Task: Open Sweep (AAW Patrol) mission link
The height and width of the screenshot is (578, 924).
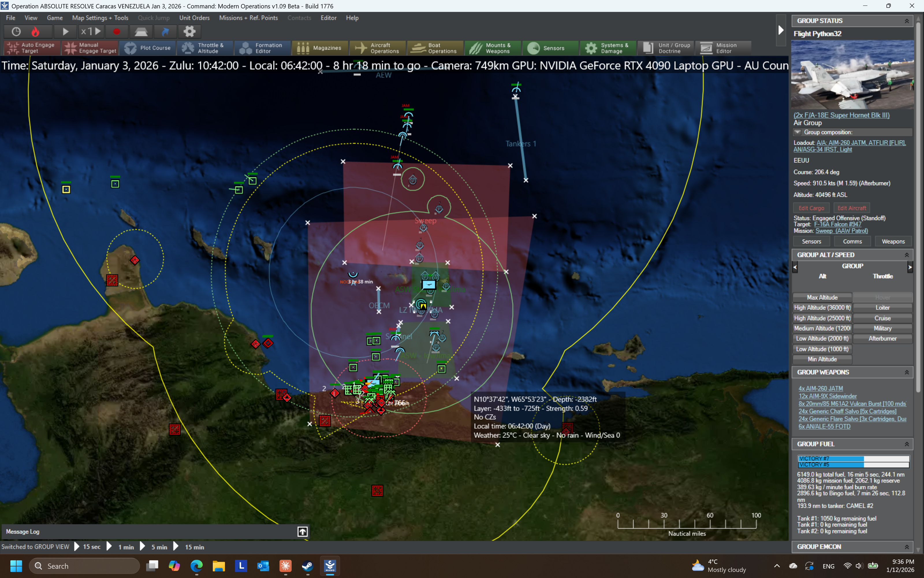Action: pyautogui.click(x=842, y=231)
